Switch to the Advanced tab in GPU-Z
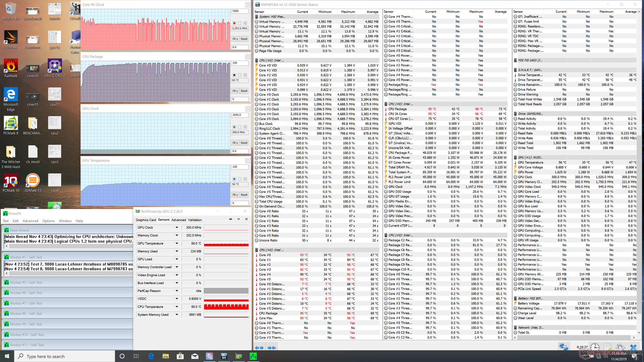The height and width of the screenshot is (362, 644). [x=178, y=220]
